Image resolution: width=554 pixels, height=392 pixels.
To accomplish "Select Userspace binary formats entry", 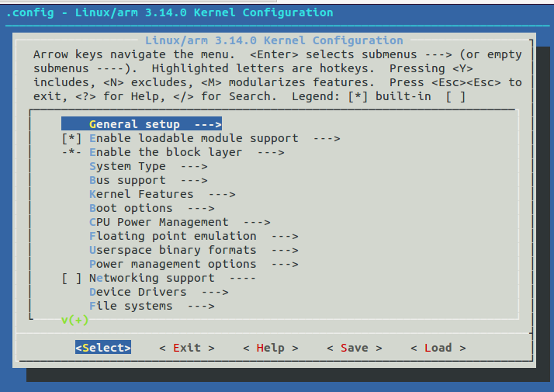I will 194,250.
